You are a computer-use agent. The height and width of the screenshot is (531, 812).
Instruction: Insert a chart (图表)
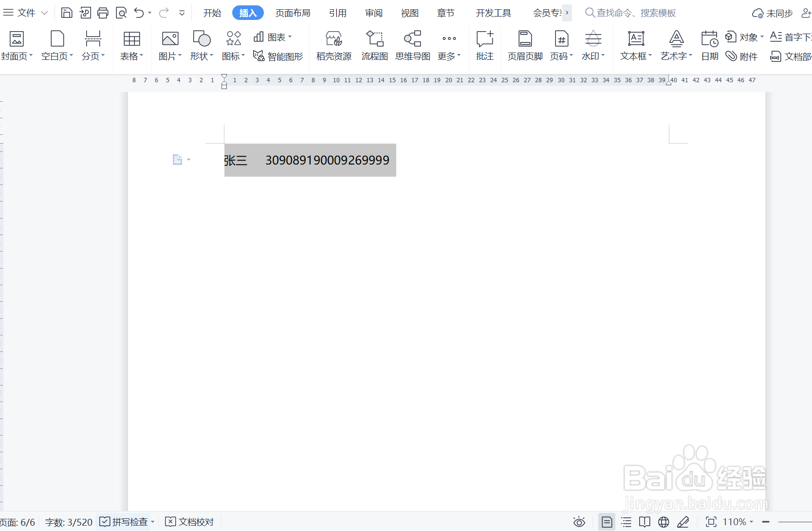pos(273,37)
